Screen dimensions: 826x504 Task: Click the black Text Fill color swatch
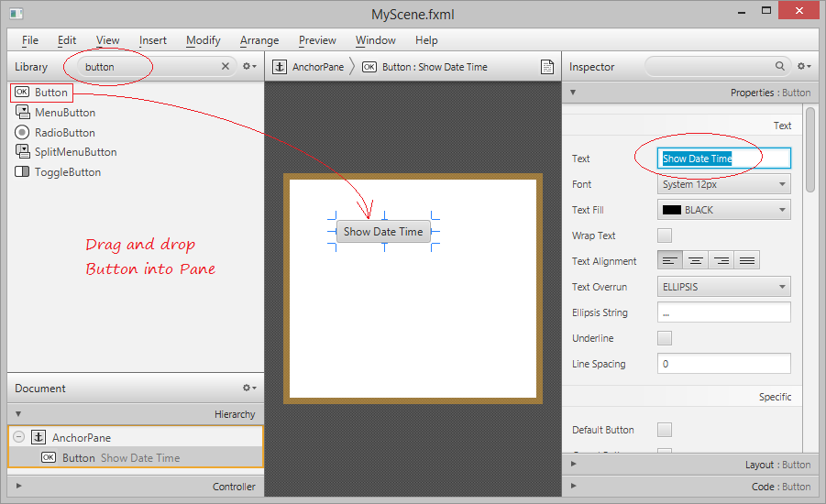[672, 210]
